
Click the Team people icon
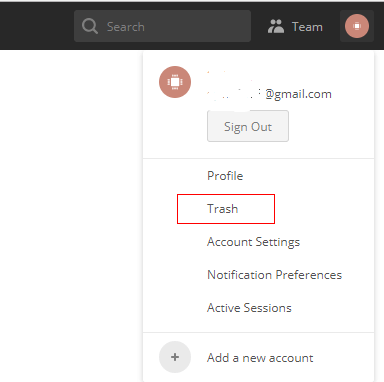(276, 26)
